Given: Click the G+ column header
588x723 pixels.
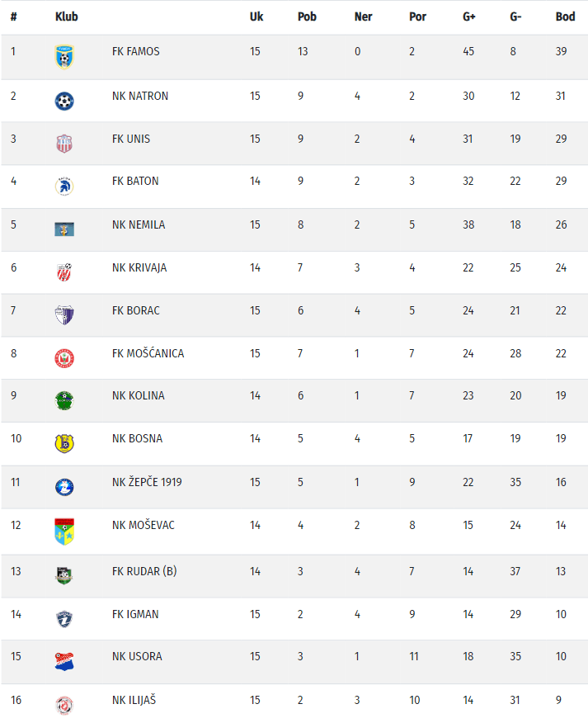Looking at the screenshot, I should point(468,17).
